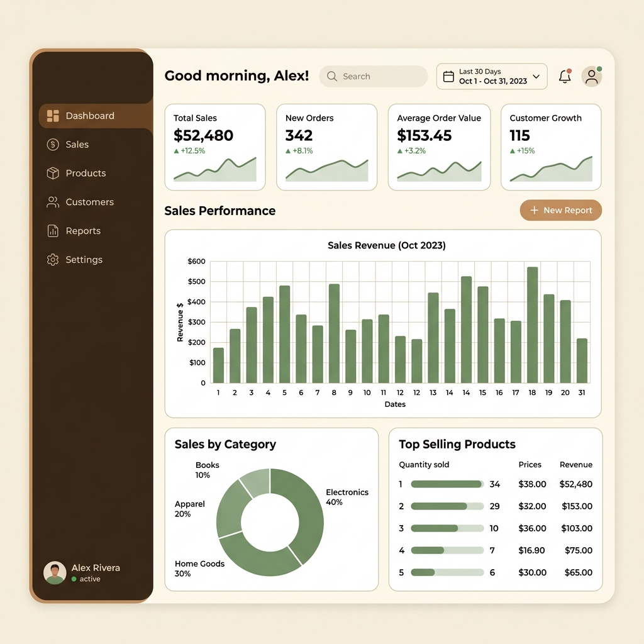Click the Customers people icon

[x=53, y=202]
